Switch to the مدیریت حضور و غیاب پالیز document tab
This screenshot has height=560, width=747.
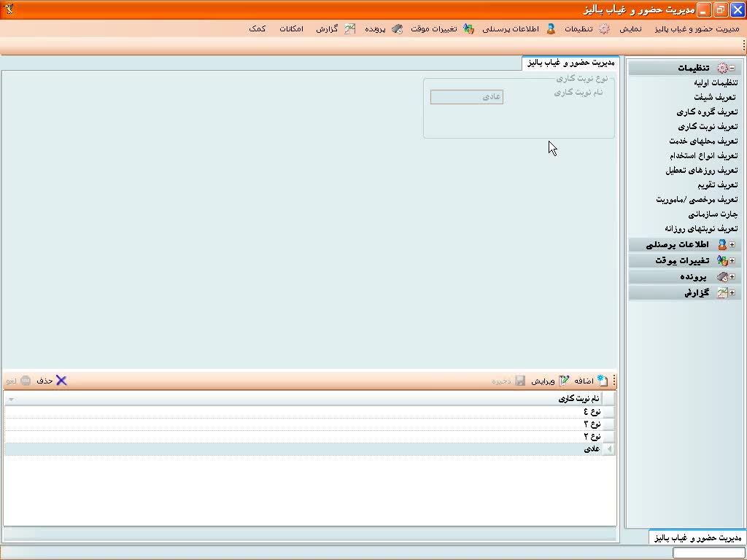tap(570, 63)
